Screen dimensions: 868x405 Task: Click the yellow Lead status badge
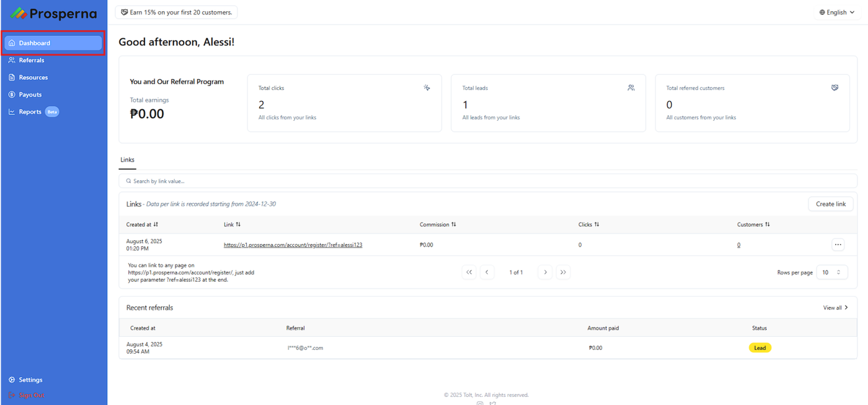click(759, 348)
